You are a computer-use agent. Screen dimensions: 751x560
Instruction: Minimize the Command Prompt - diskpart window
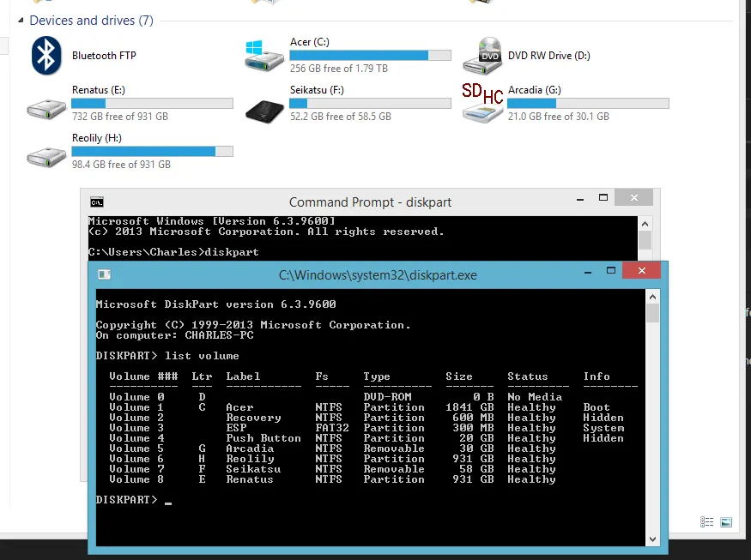[580, 198]
